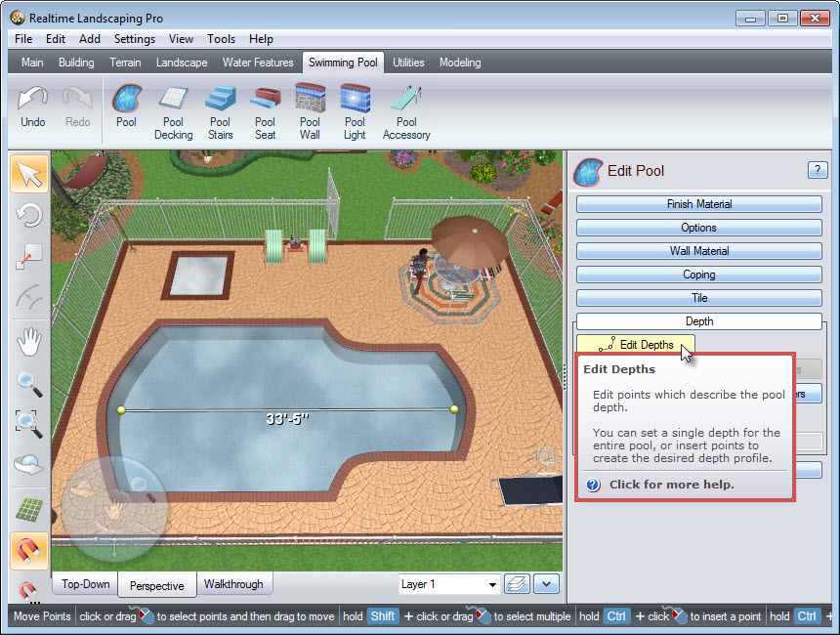This screenshot has width=840, height=635.
Task: Switch to the Utilities tab
Action: (408, 63)
